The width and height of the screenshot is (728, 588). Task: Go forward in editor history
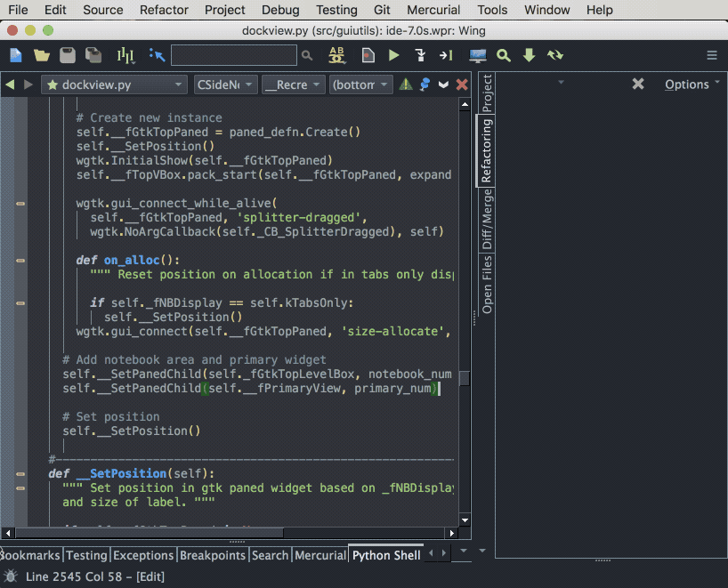tap(28, 85)
